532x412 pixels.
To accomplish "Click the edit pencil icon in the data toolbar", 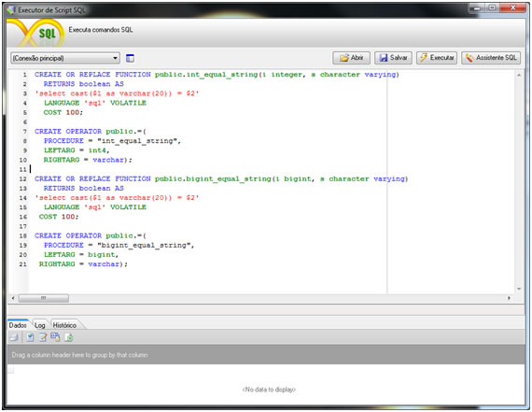I will point(43,337).
